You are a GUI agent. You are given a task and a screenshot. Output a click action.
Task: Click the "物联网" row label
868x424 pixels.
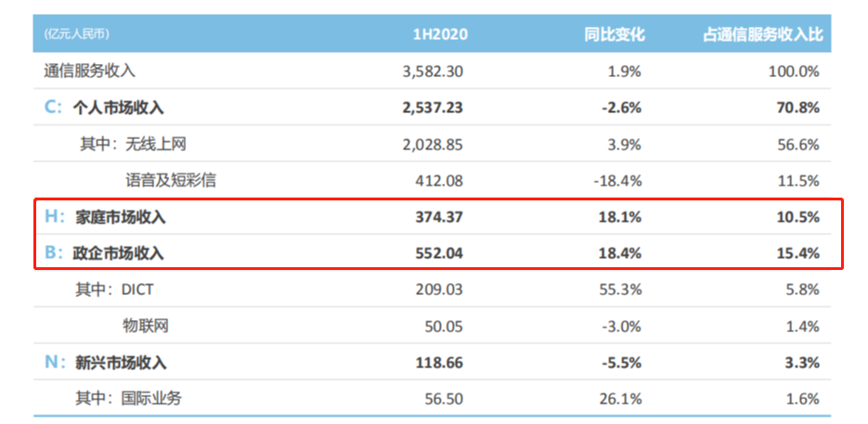point(147,326)
